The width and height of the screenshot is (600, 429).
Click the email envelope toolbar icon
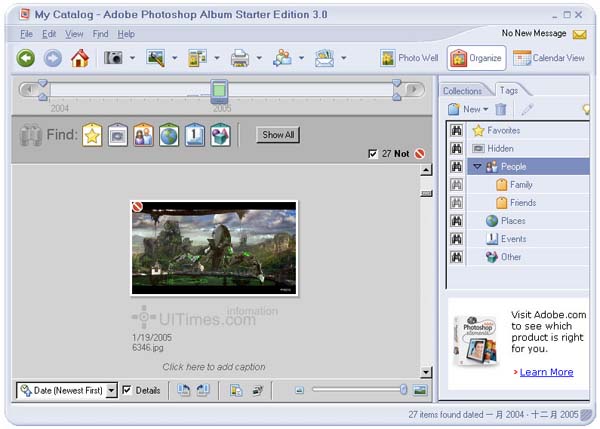pos(324,58)
